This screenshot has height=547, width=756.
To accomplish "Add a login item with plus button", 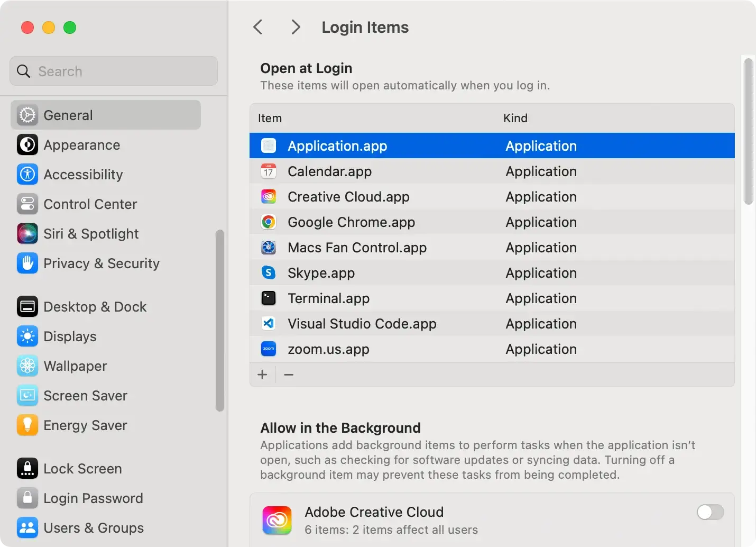I will tap(262, 375).
